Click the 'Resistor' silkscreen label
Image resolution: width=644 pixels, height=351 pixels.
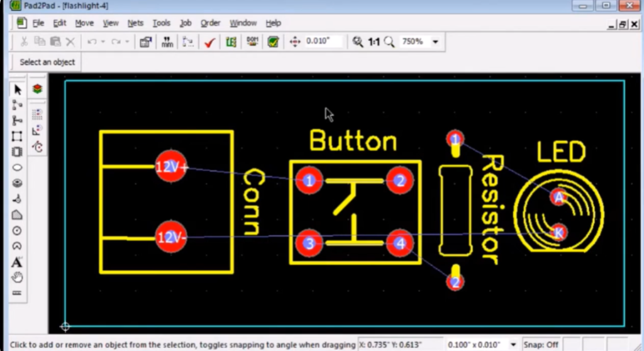pos(492,209)
